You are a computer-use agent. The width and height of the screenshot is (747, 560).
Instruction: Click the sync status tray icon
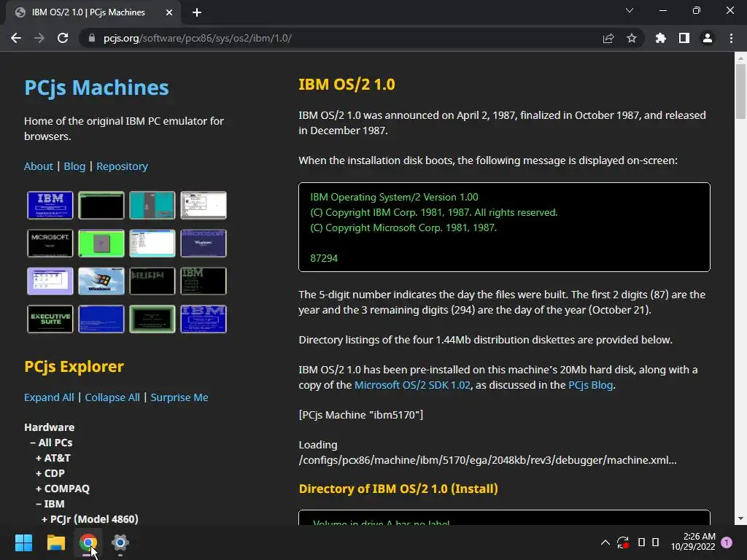623,542
